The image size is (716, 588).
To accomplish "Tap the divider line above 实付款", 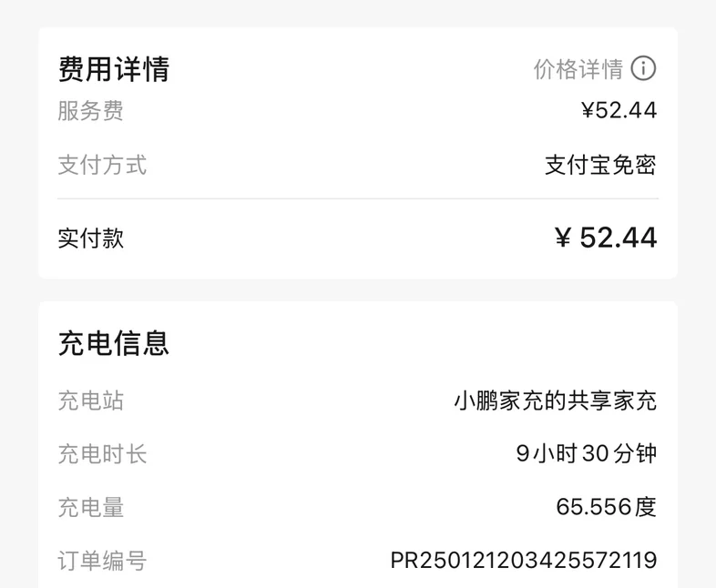I will (x=358, y=198).
